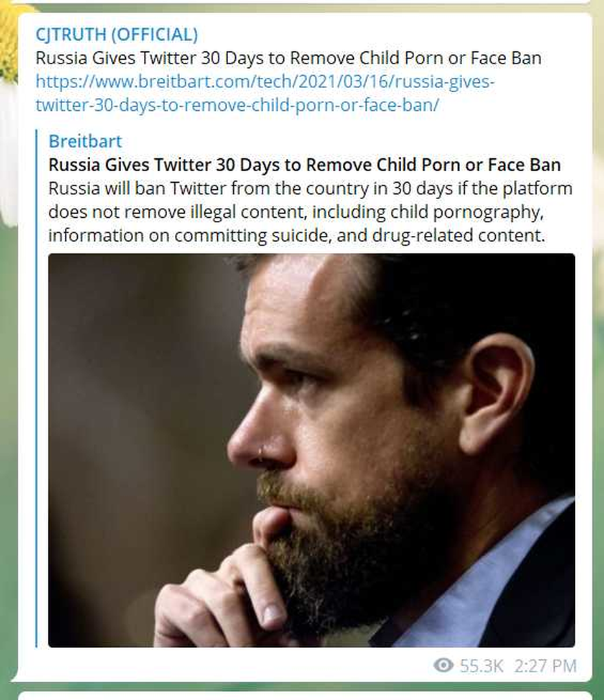
Task: Click the preview description's first line
Action: 310,189
